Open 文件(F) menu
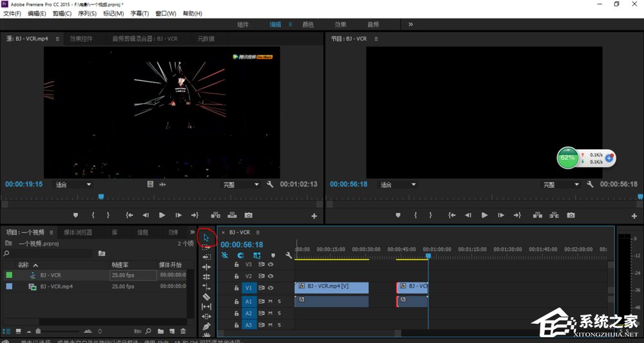 coord(12,13)
